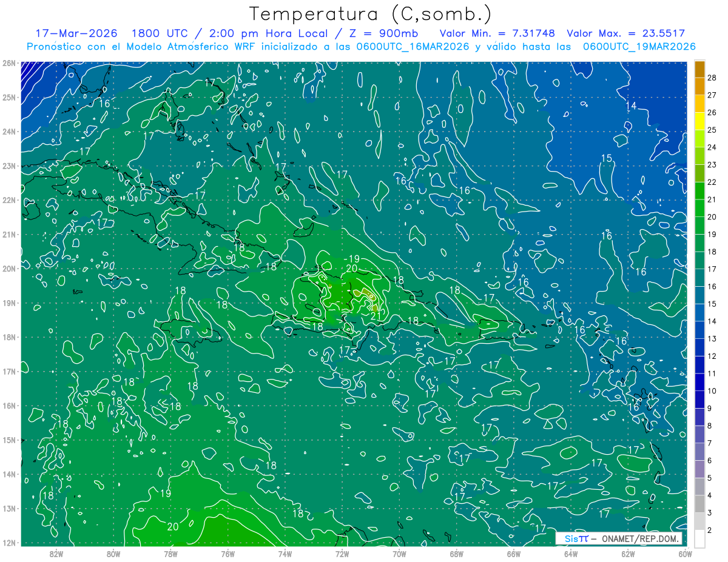728x562 pixels.
Task: Click the "14" contour label on map
Action: click(631, 106)
